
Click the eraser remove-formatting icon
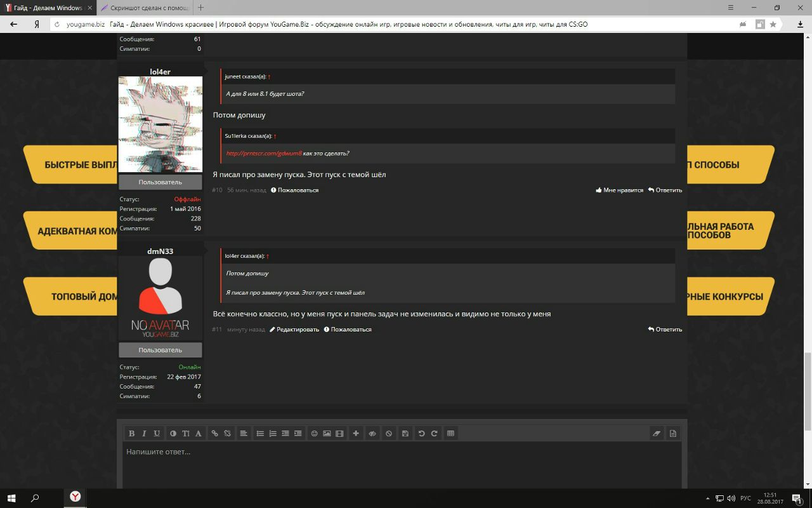point(657,434)
